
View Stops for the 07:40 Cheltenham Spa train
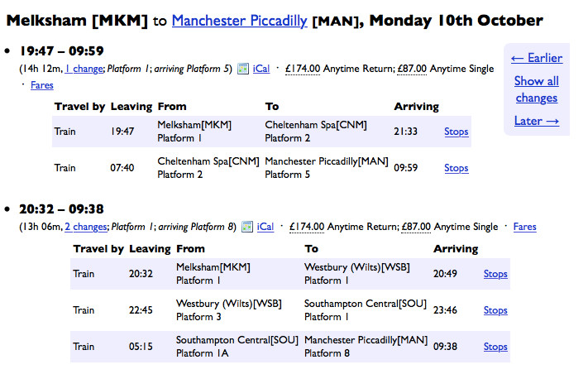(x=456, y=168)
